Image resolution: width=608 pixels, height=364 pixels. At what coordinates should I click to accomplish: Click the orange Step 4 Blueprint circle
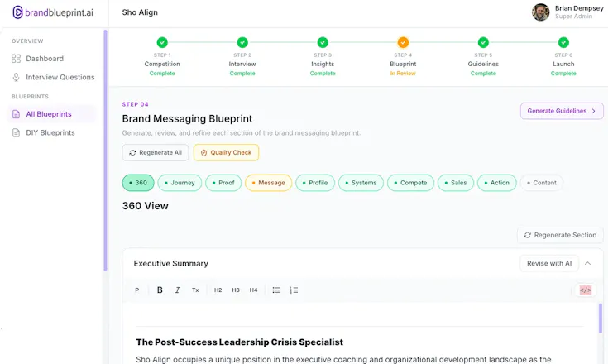(x=403, y=42)
